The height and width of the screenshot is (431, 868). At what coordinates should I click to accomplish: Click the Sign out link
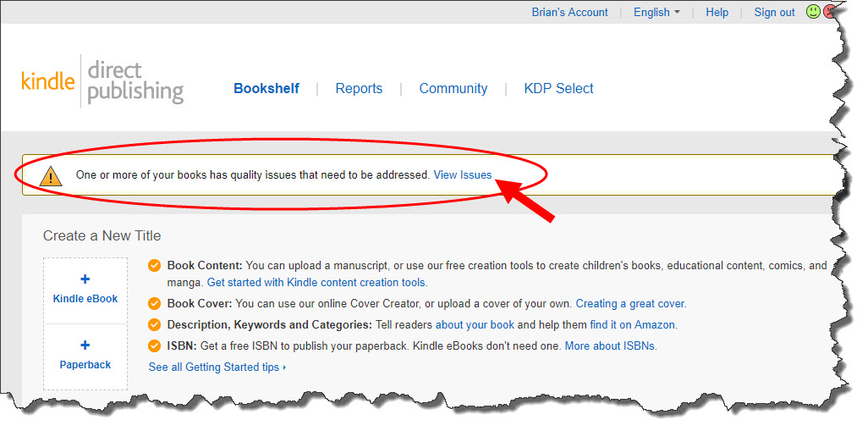click(774, 12)
